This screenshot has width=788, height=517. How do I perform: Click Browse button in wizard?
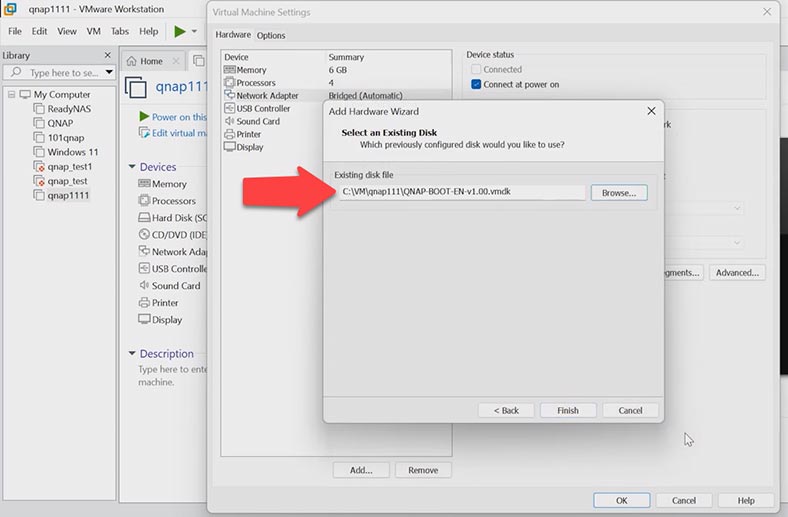619,193
